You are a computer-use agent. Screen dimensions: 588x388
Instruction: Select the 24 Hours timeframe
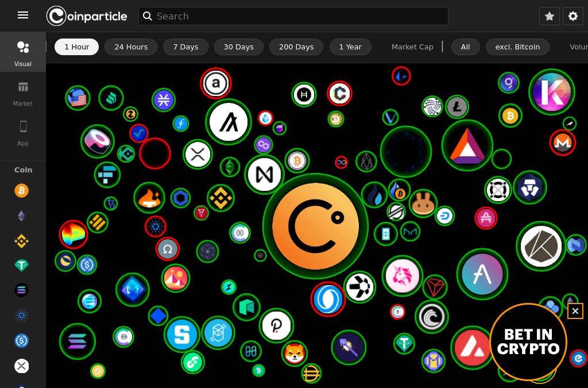131,47
